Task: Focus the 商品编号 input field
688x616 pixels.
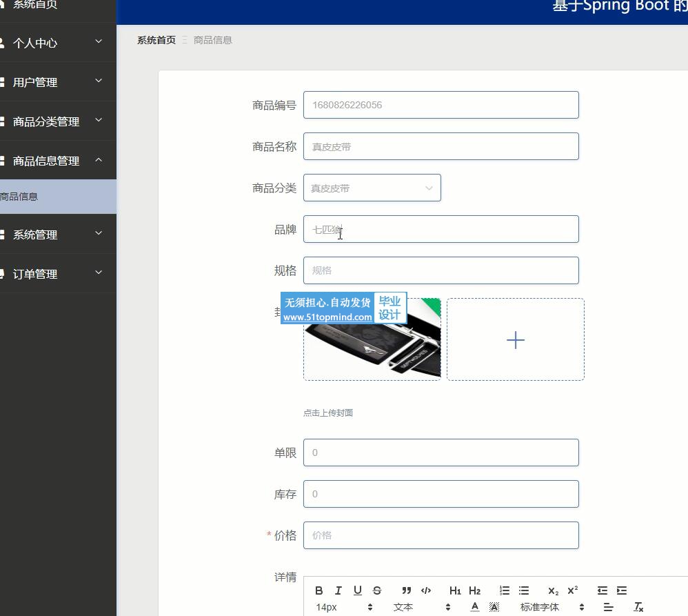Action: coord(441,105)
